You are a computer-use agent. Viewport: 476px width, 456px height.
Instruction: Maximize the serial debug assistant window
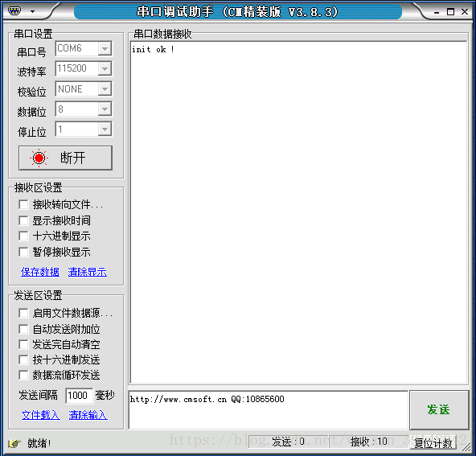click(450, 12)
